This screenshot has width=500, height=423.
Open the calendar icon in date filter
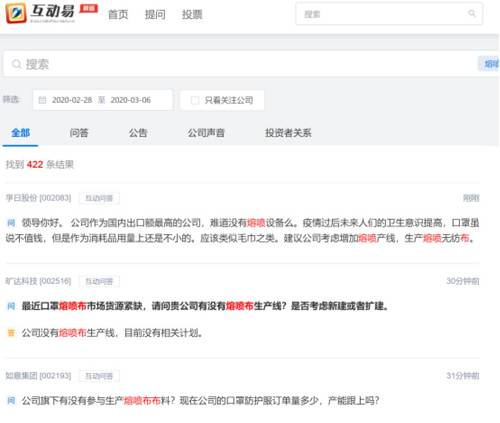tap(42, 100)
